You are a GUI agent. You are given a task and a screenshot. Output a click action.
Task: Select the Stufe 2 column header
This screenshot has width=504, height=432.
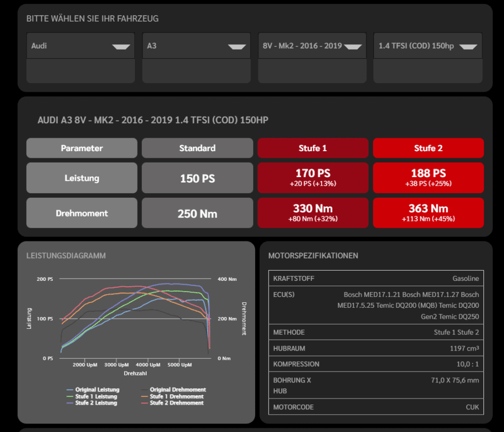428,148
